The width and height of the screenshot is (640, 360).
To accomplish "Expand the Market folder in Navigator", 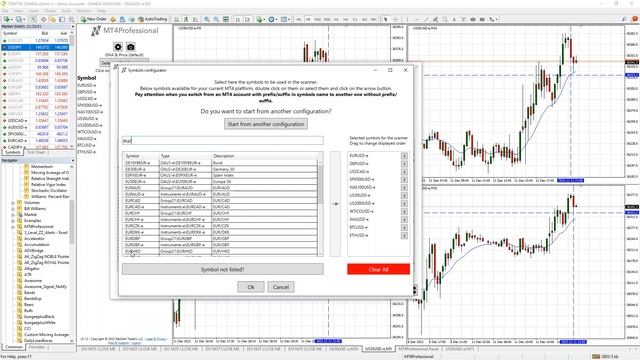I will click(13, 215).
